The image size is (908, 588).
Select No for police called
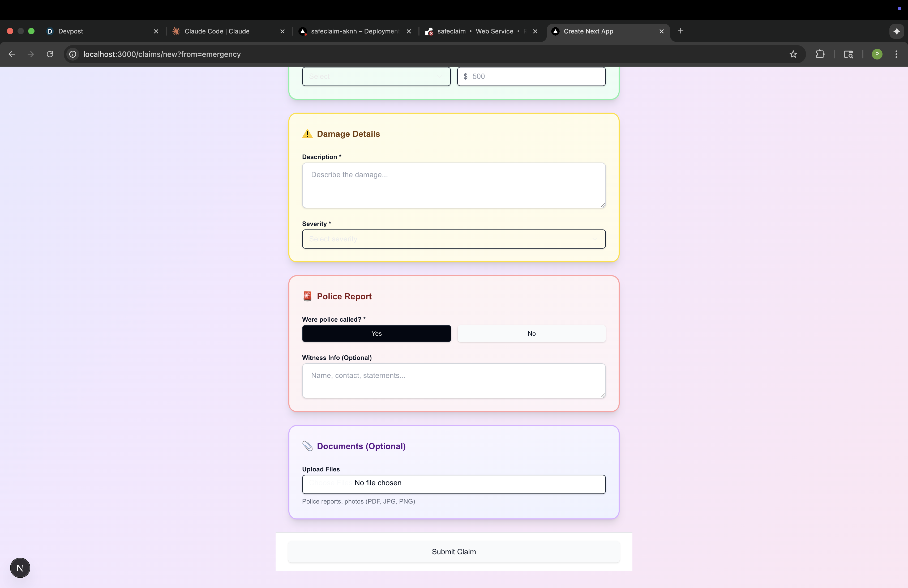point(531,334)
